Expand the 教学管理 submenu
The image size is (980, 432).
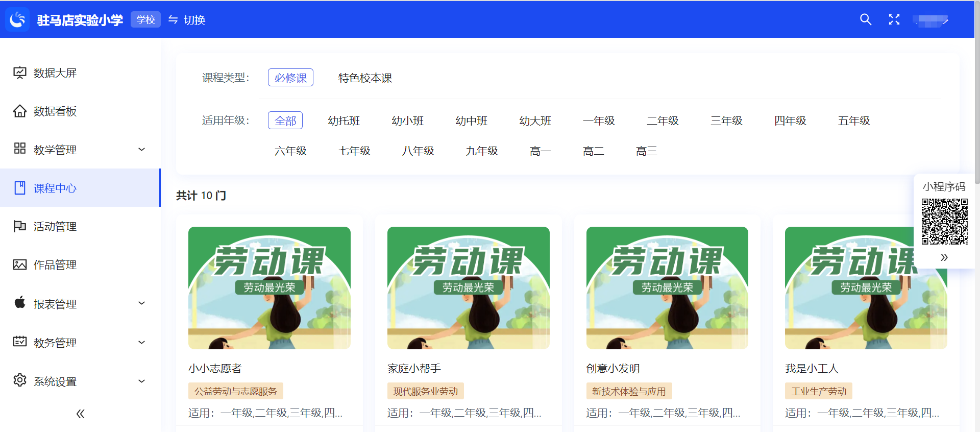coord(80,150)
